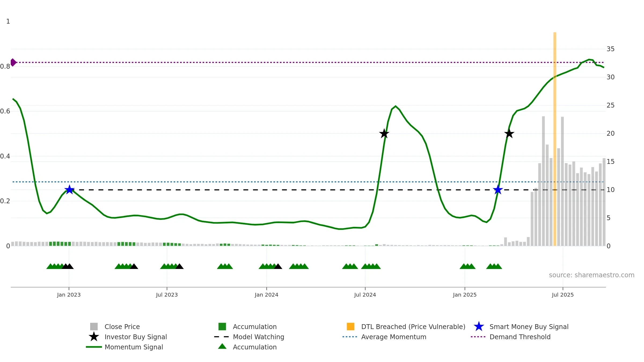This screenshot has height=362, width=644.
Task: Click the Jan 2023 axis label
Action: (x=69, y=295)
